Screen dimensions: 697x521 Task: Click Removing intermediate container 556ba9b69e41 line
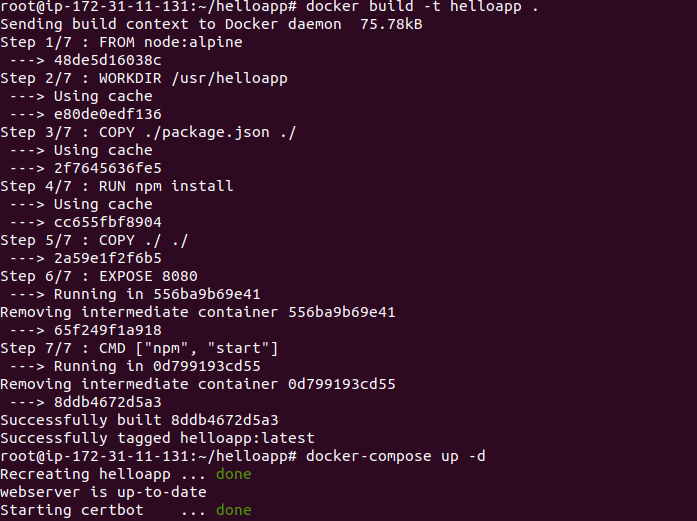pyautogui.click(x=198, y=312)
